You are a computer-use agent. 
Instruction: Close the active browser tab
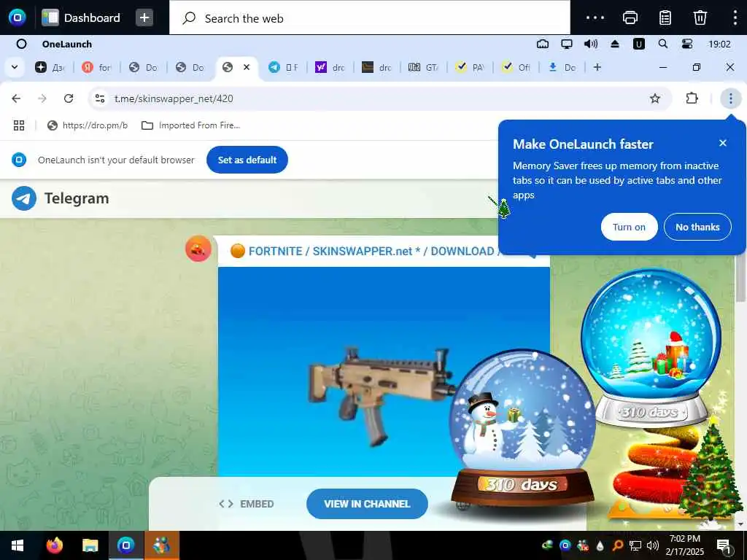coord(247,67)
